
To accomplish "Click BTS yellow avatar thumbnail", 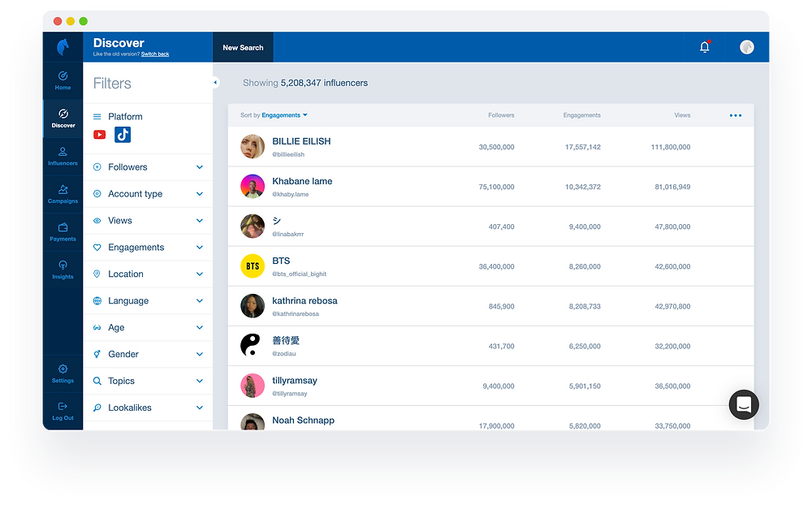I will (x=253, y=266).
